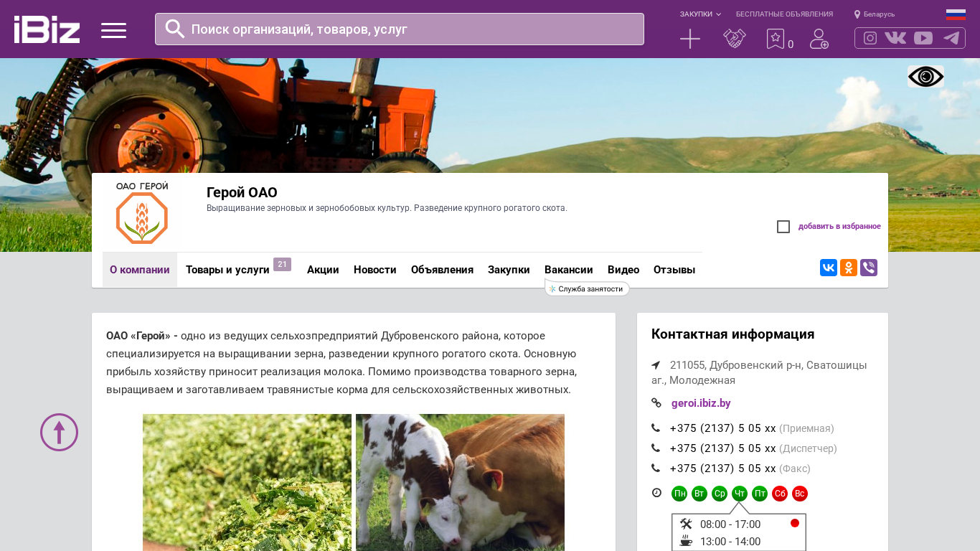Open the calves photo
Screen dimensions: 980x551
click(460, 482)
